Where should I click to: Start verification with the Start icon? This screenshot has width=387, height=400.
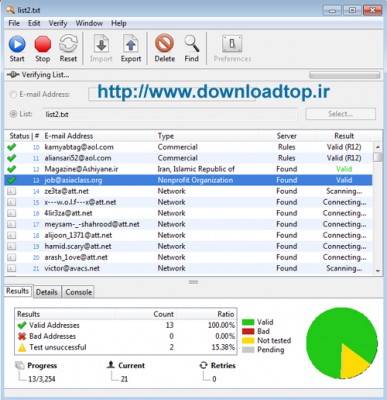tap(17, 44)
